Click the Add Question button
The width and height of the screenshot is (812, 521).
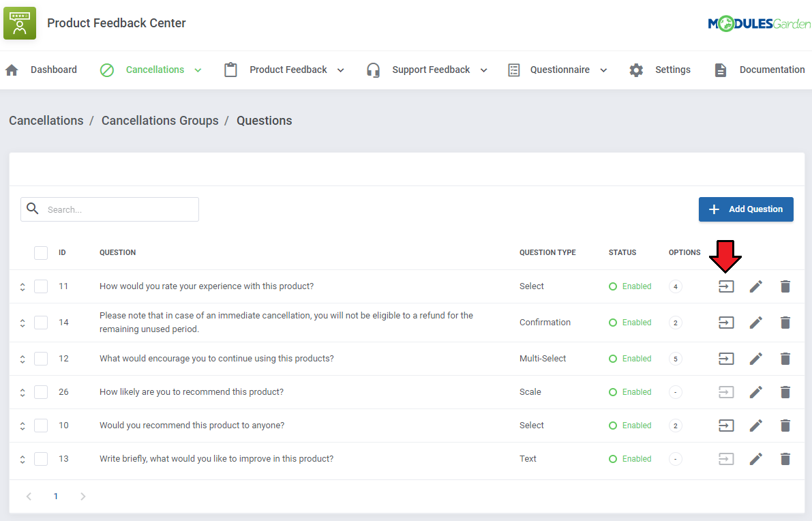[x=746, y=209]
